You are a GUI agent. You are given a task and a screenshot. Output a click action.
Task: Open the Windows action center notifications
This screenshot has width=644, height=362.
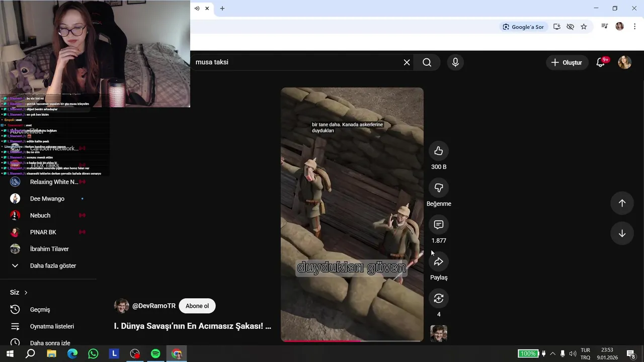click(631, 353)
